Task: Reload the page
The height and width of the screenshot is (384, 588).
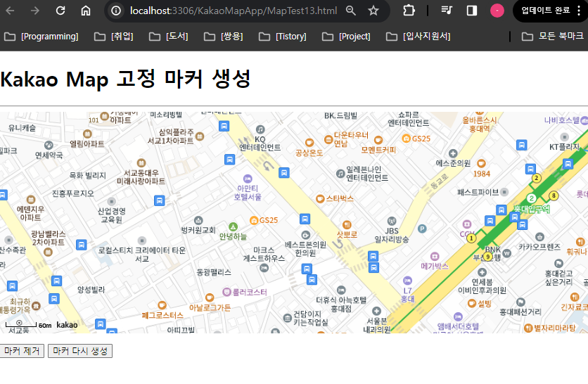Action: click(x=60, y=11)
